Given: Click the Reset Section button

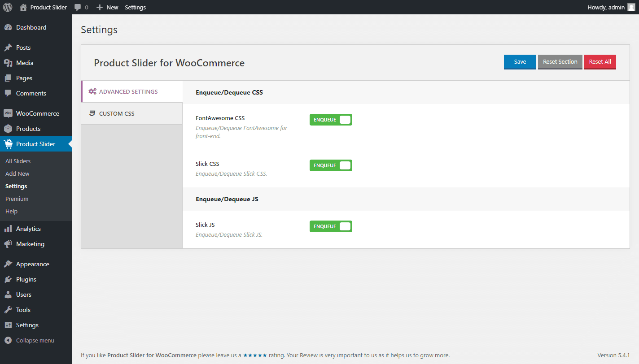Looking at the screenshot, I should 560,62.
